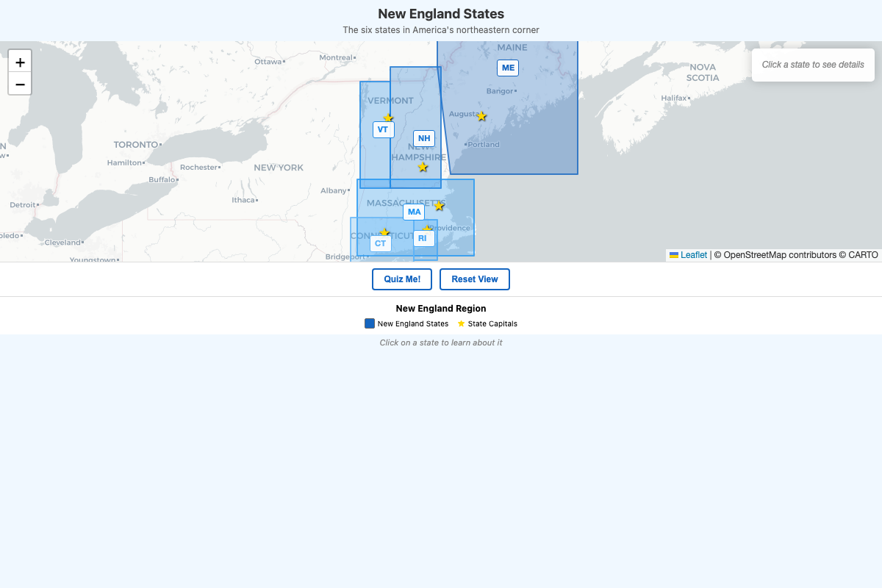Click the NH label for New Hampshire
This screenshot has height=588, width=882.
423,138
